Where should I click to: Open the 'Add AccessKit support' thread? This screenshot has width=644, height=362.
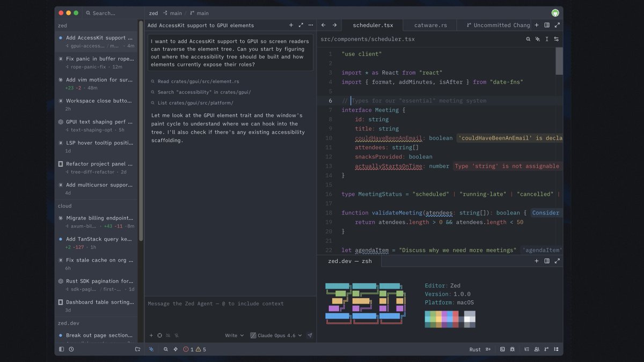[x=96, y=42]
